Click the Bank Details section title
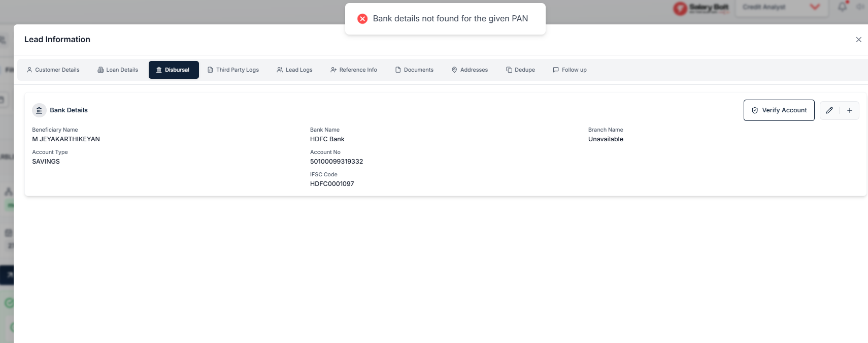This screenshot has width=868, height=343. (x=69, y=110)
